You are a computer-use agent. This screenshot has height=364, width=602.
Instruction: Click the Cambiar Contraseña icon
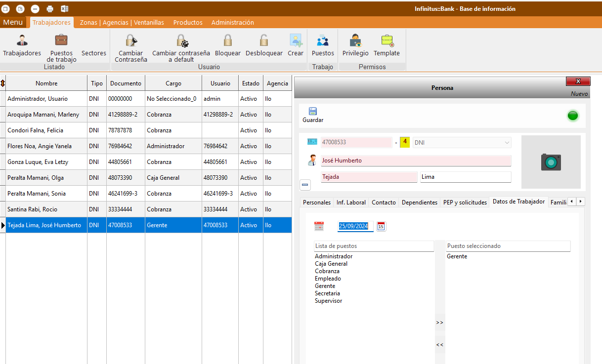[131, 40]
